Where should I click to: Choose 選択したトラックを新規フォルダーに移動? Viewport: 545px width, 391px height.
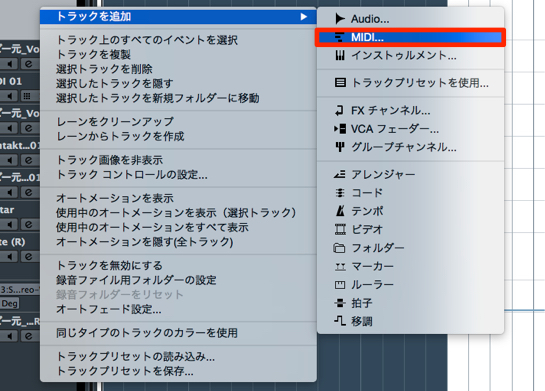[x=178, y=98]
